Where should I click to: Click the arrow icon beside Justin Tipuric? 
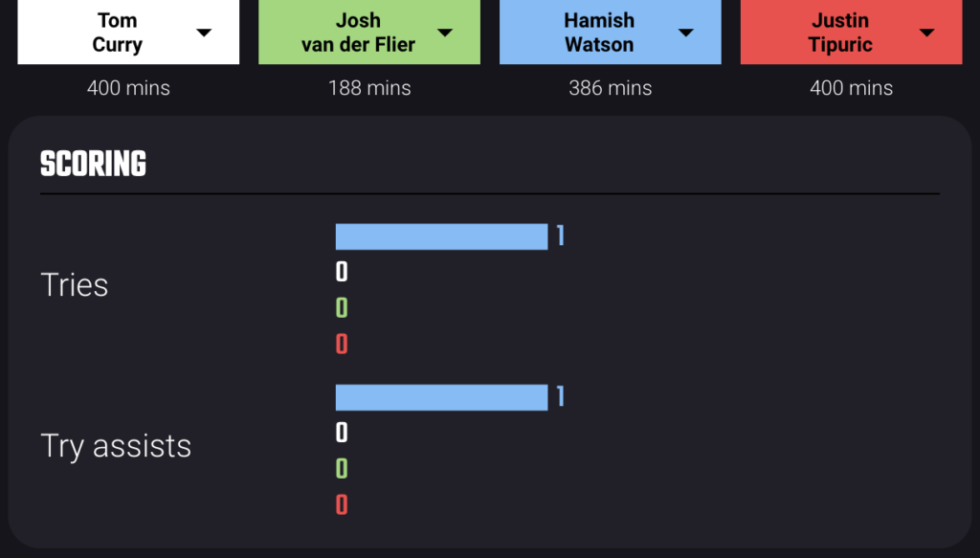click(x=926, y=33)
